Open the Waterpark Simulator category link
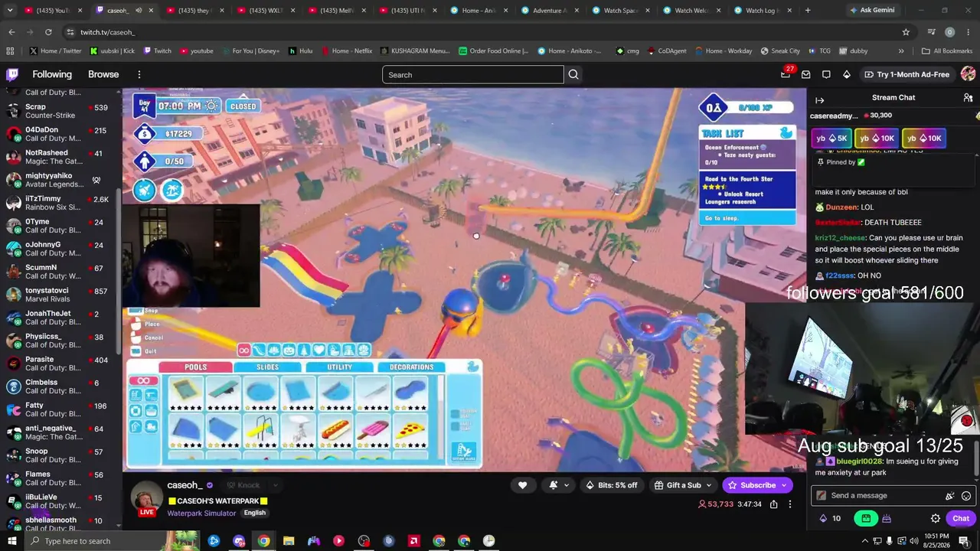This screenshot has width=980, height=551. (201, 514)
